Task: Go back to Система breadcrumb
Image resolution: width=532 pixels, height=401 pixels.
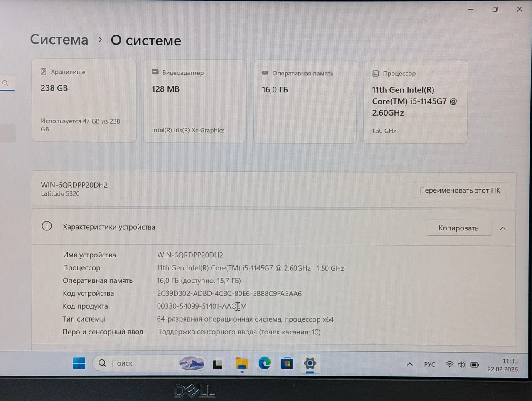Action: 59,40
